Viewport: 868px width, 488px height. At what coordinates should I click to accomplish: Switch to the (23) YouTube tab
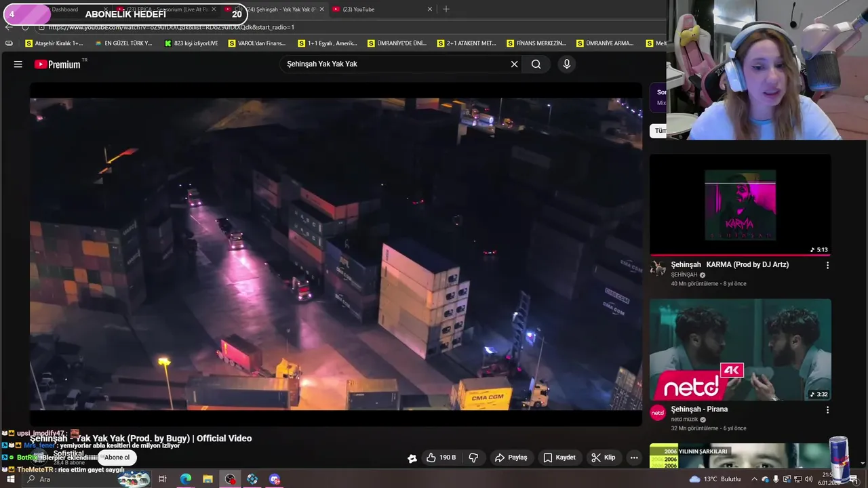(x=380, y=9)
